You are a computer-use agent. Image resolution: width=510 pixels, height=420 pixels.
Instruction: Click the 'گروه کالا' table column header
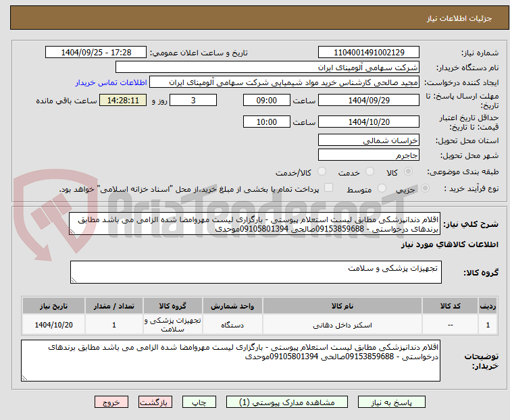(173, 306)
